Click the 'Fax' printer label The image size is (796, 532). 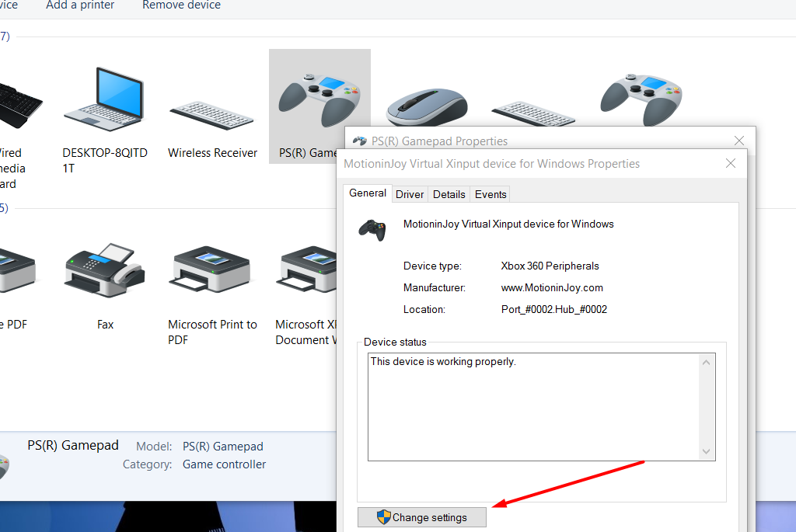(x=105, y=325)
